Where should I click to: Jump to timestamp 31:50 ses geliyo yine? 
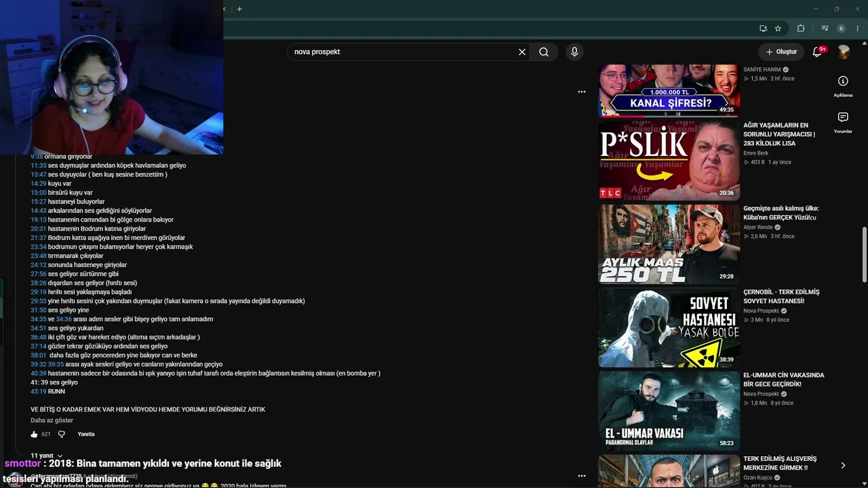coord(38,310)
